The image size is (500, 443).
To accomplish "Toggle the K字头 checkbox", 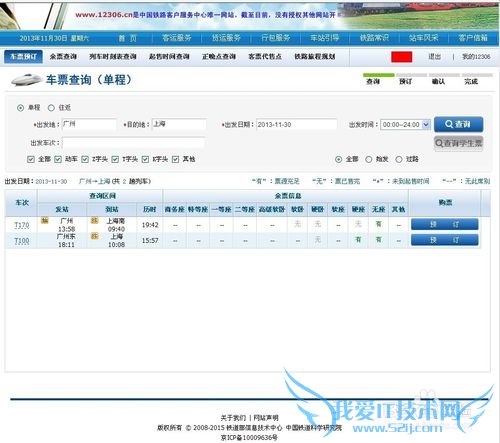I will [x=145, y=159].
